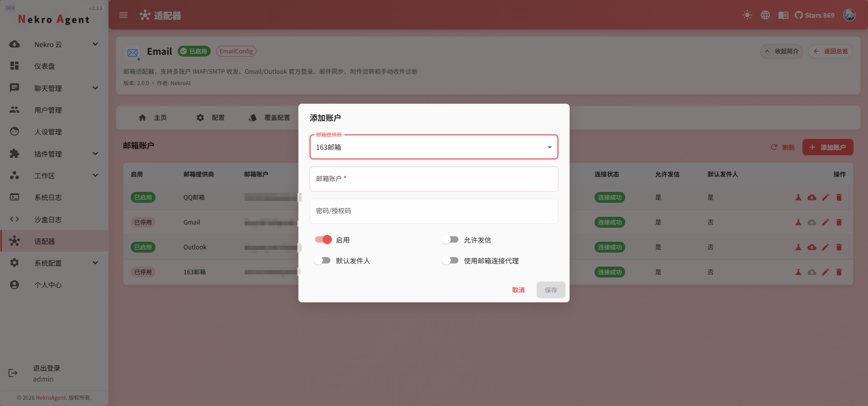Open documentation book icon
868x406 pixels.
[x=783, y=15]
